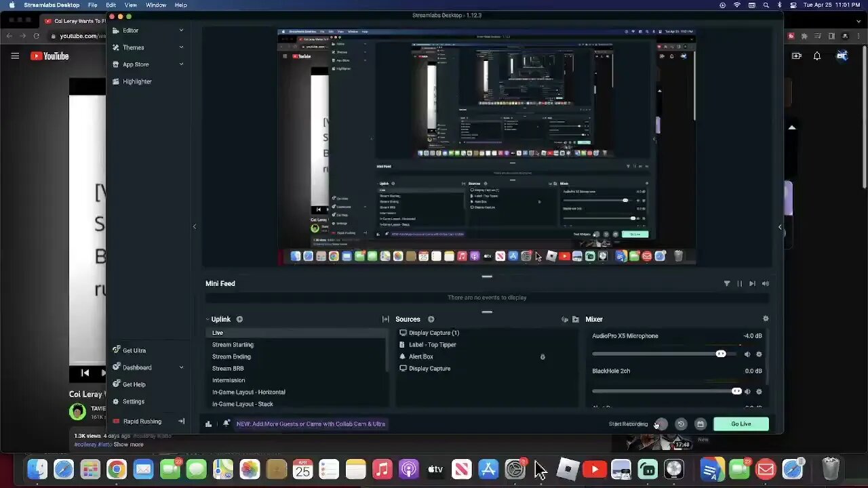Adjust BlackHole 2ch volume slider

667,391
